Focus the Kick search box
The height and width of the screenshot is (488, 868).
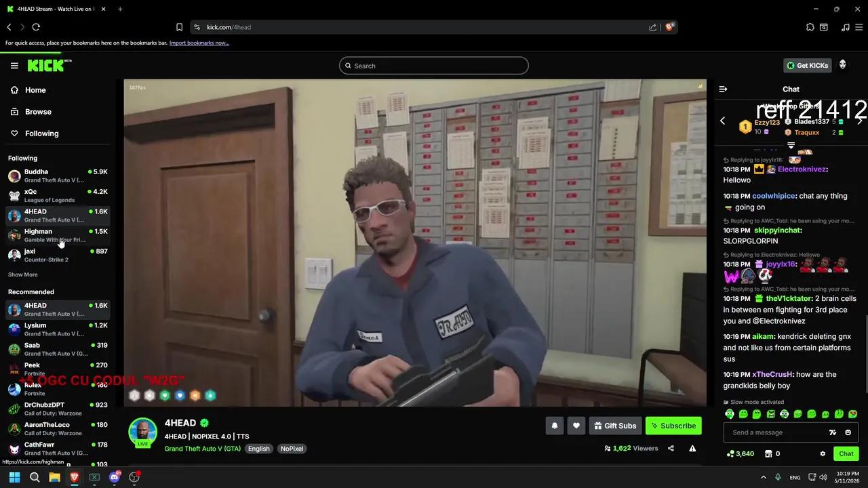(434, 66)
